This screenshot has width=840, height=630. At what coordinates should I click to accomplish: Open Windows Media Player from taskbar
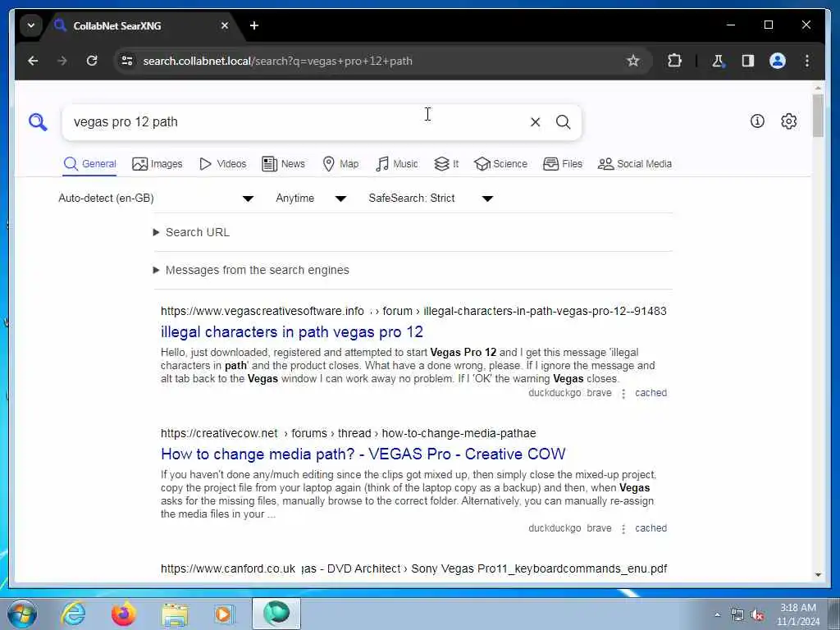224,614
